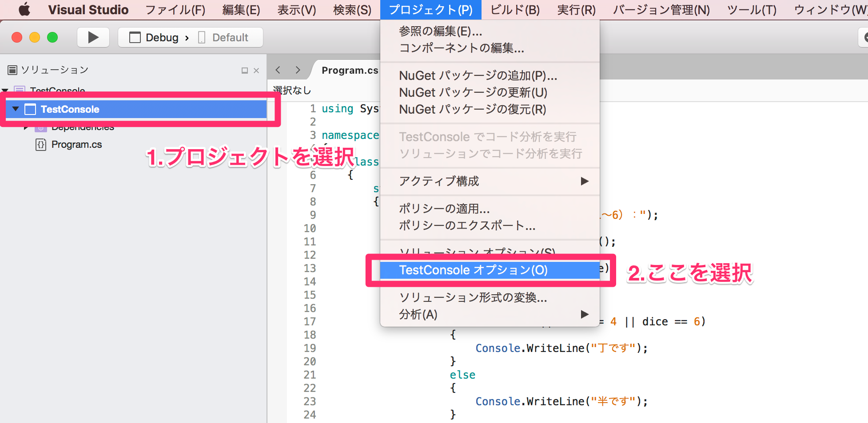Select TestConsole オプション(O) in the menu
This screenshot has height=423, width=868.
coord(473,270)
